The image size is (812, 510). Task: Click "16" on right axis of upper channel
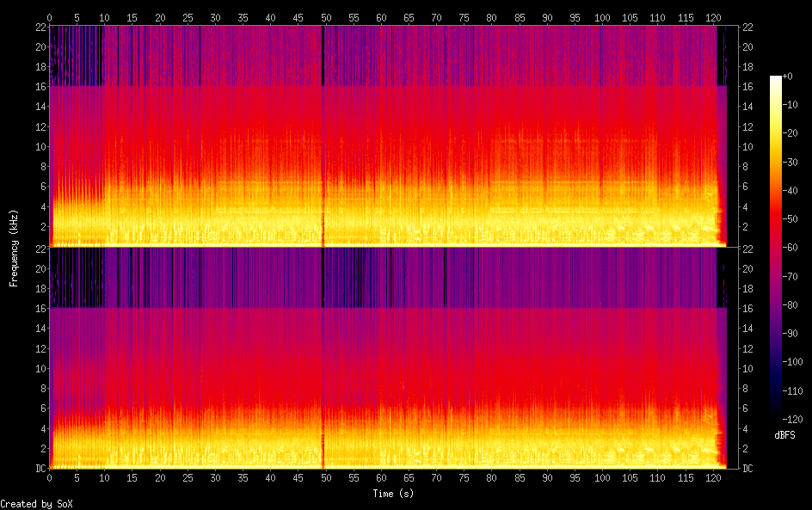point(747,87)
